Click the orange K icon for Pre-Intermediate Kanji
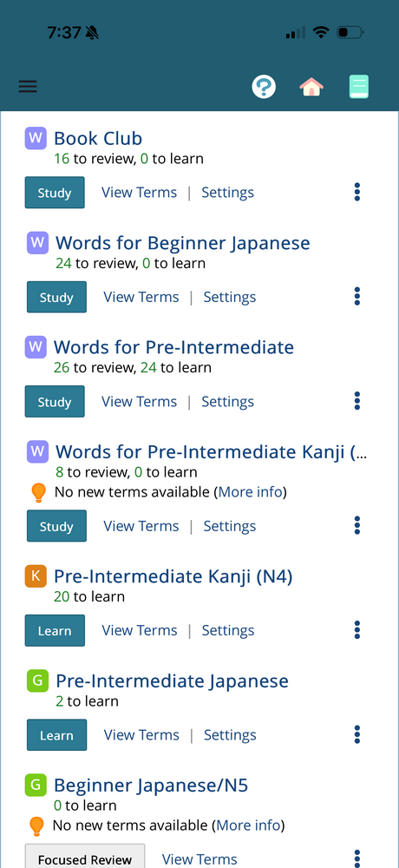Viewport: 399px width, 868px height. coord(36,576)
